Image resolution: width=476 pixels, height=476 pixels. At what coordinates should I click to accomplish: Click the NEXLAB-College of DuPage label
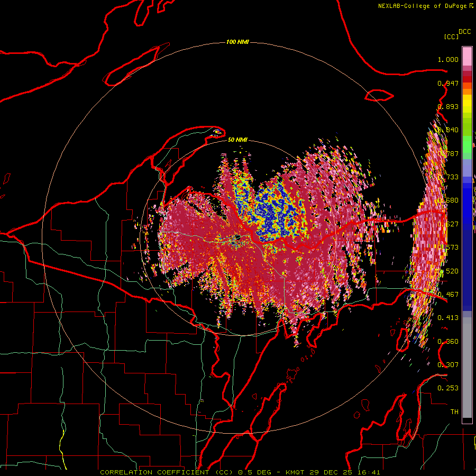coord(422,6)
